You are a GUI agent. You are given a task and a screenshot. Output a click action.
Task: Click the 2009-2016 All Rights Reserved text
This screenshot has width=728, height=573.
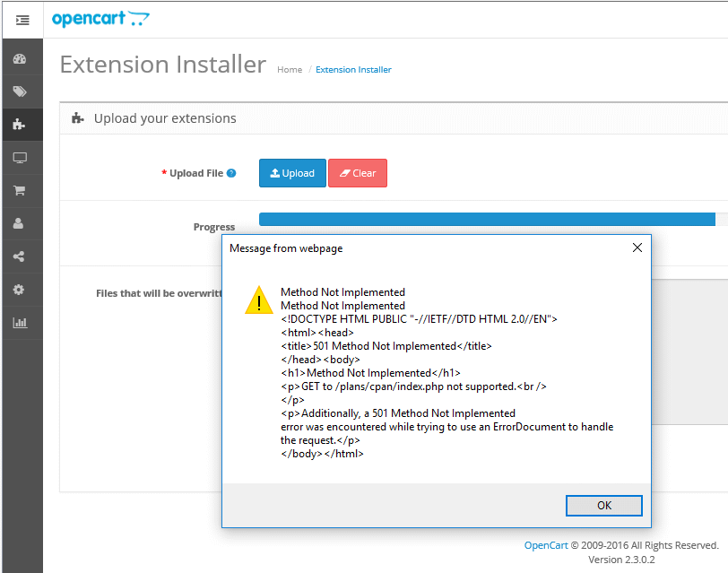coord(645,545)
